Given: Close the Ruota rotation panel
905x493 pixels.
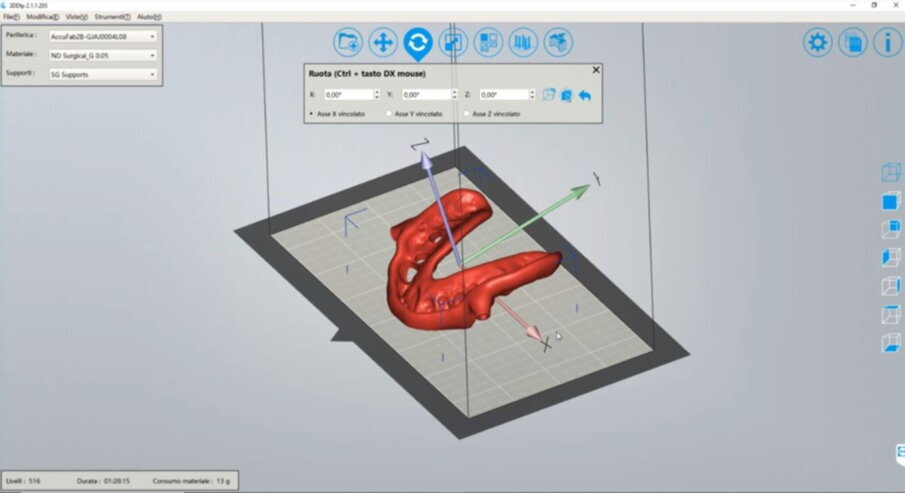Looking at the screenshot, I should click(x=596, y=71).
